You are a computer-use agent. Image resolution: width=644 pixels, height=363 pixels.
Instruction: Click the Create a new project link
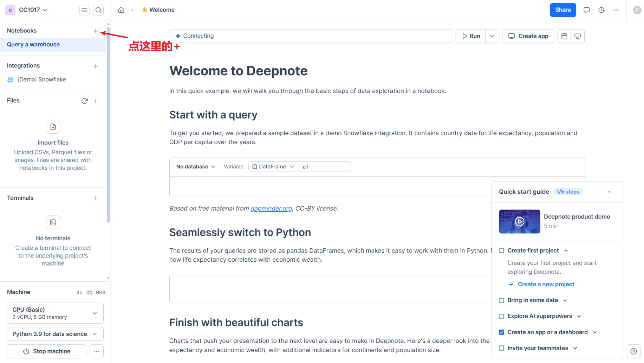[x=541, y=284]
